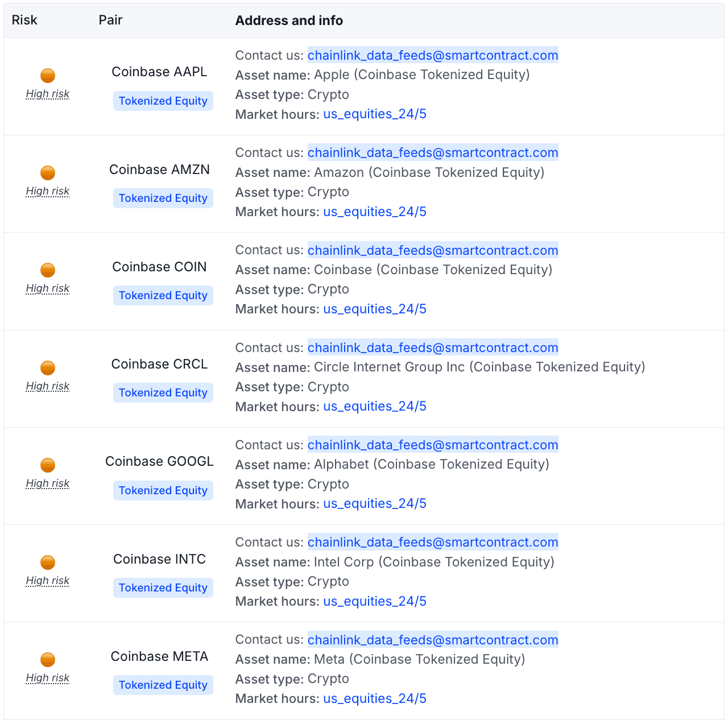The height and width of the screenshot is (720, 728).
Task: Follow us_equities_24/5 market hours link for COIN
Action: click(375, 309)
